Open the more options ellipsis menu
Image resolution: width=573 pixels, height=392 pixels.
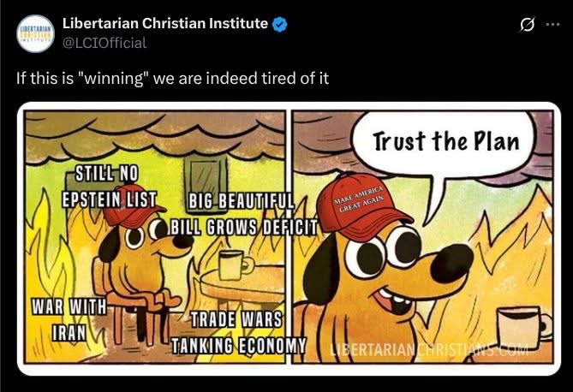[552, 25]
